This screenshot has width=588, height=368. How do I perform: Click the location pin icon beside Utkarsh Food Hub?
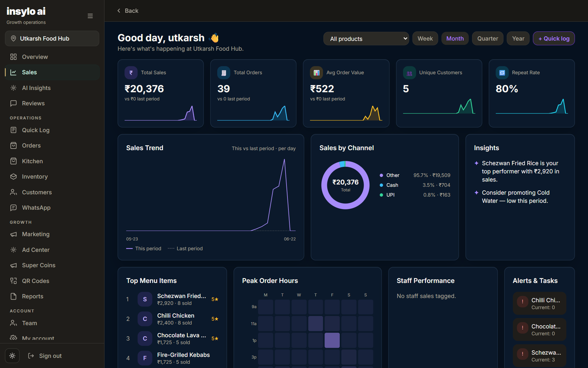[13, 39]
